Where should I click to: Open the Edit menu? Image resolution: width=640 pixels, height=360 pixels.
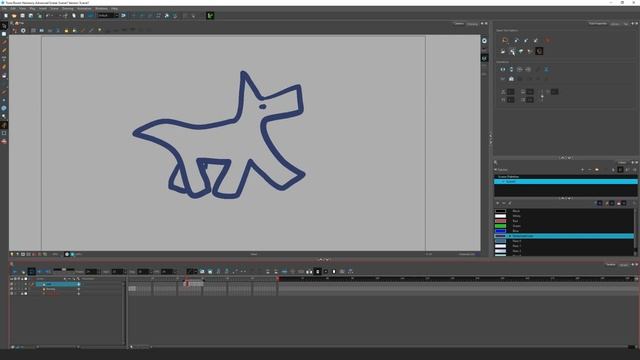[x=13, y=9]
